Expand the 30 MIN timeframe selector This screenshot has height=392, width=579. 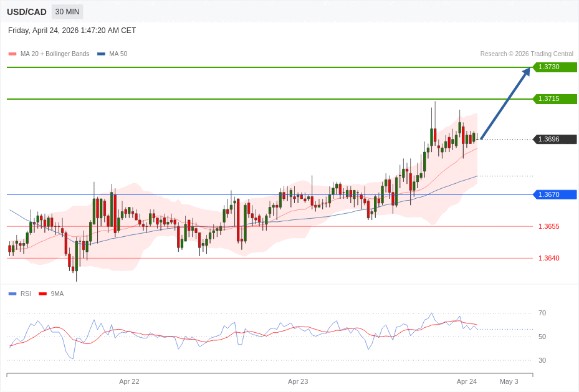point(67,11)
